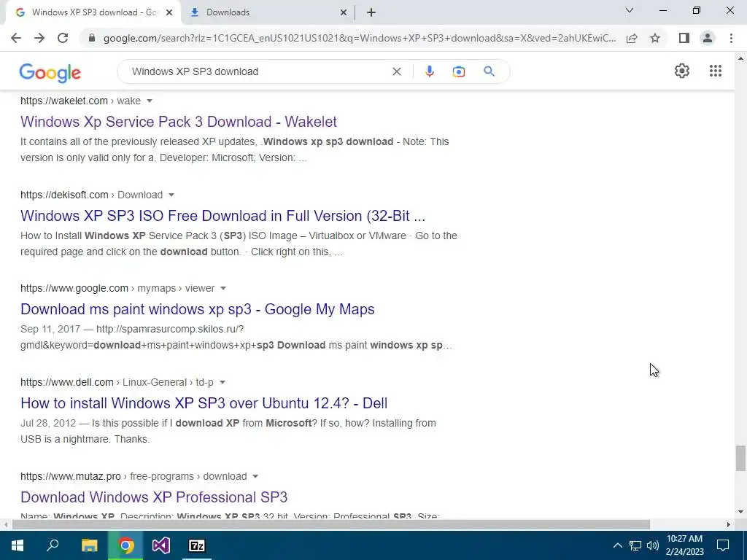Open the tab search chevron

[x=629, y=10]
